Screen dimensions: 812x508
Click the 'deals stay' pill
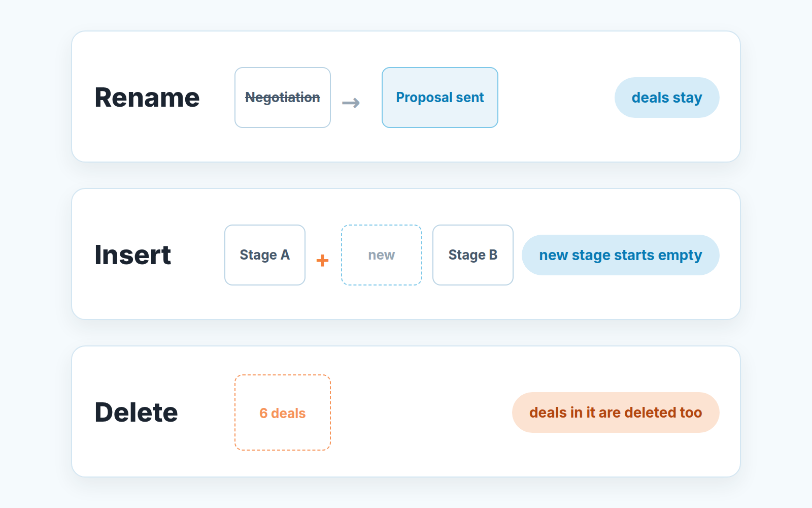[667, 98]
